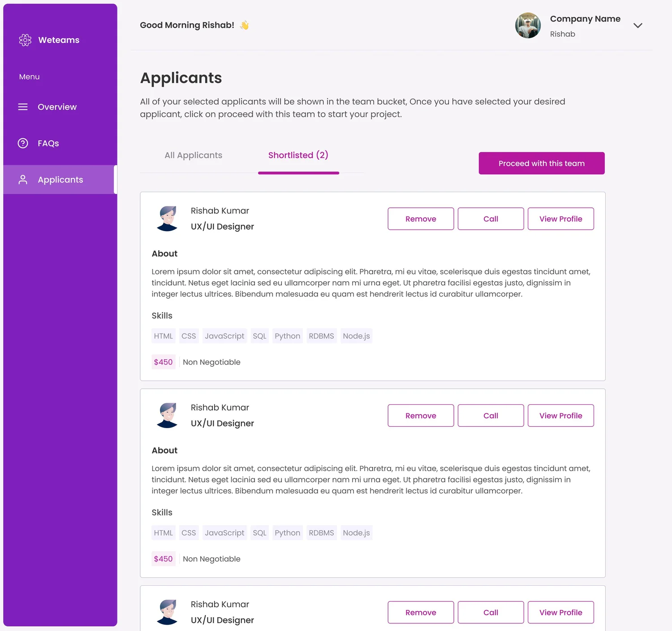The width and height of the screenshot is (672, 631).
Task: Click the RDBMS skill tag on first card
Action: (322, 336)
